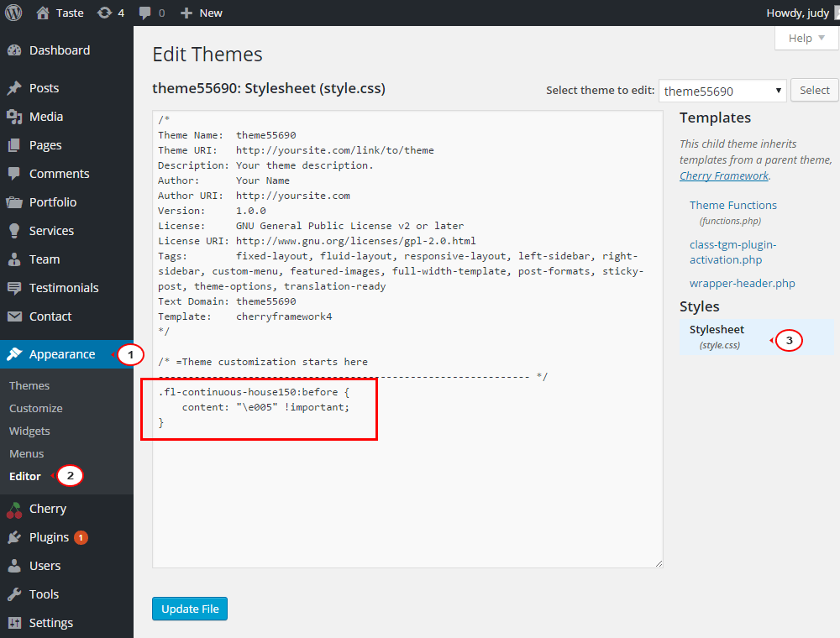Open the Testimonials menu
Viewport: 840px width, 638px height.
coord(64,288)
